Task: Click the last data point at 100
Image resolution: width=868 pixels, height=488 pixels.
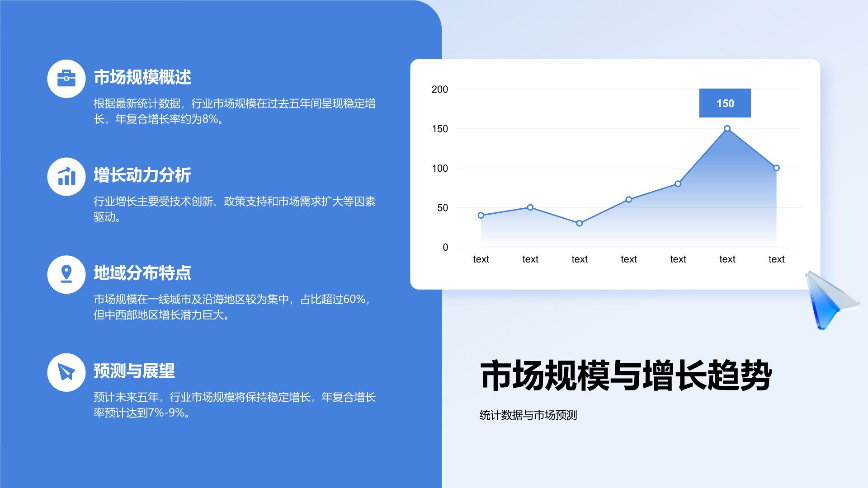Action: point(776,168)
